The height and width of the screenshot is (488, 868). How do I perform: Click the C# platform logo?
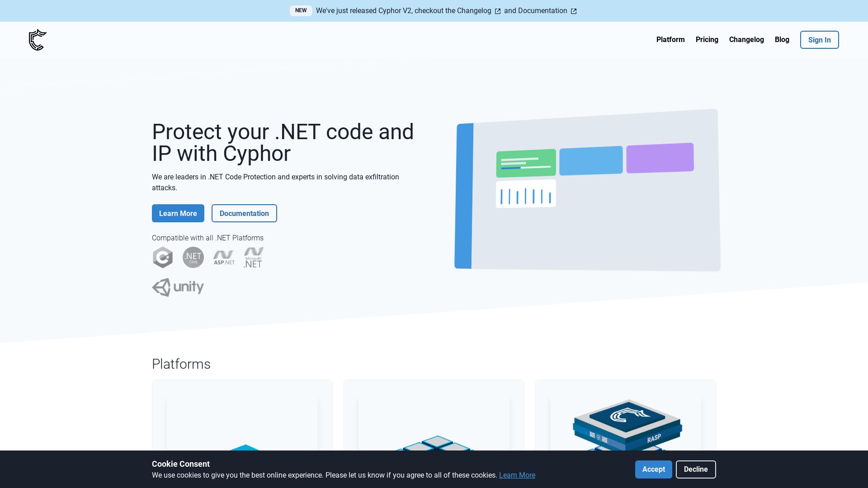(163, 258)
